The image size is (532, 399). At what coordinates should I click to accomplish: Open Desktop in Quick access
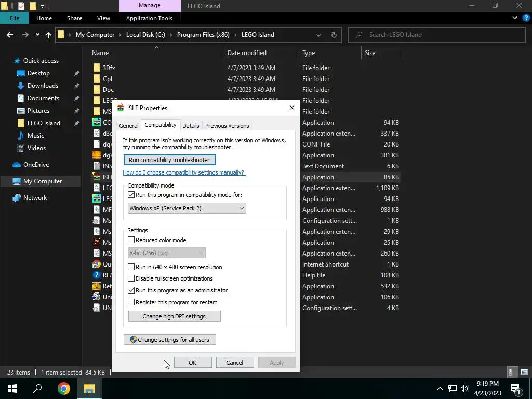click(38, 73)
